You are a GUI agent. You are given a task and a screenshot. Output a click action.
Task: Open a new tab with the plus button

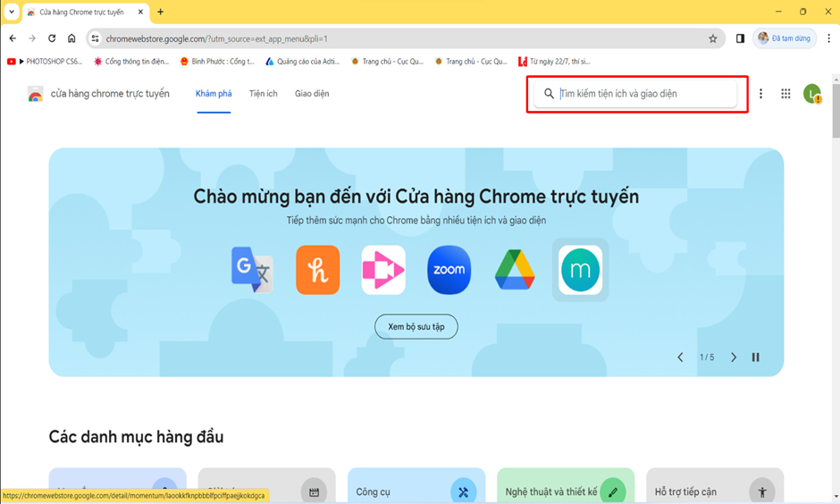pos(160,12)
